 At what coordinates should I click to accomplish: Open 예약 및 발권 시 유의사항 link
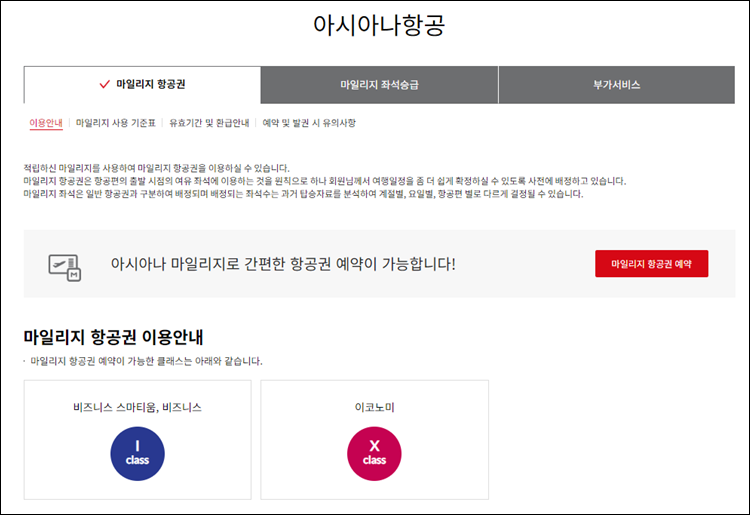tap(309, 123)
